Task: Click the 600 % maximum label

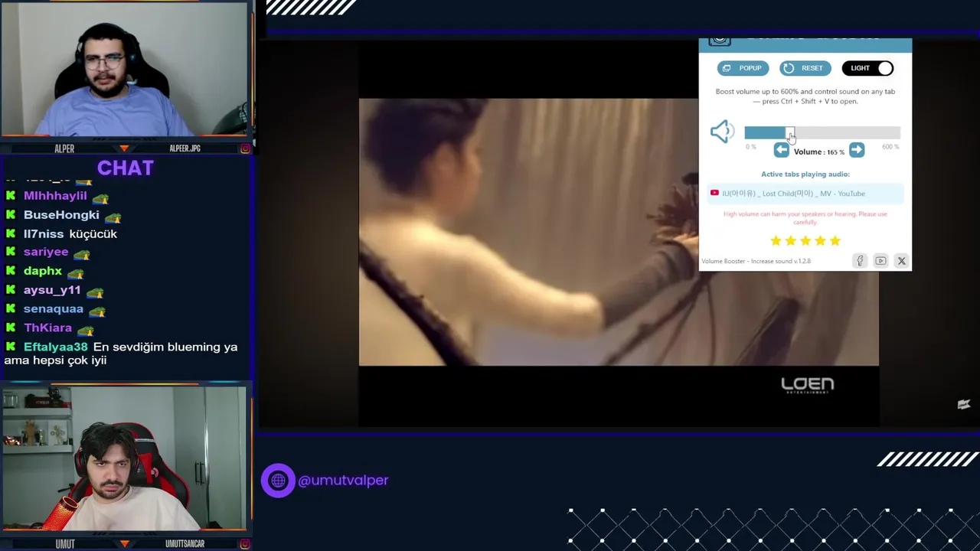Action: [890, 147]
